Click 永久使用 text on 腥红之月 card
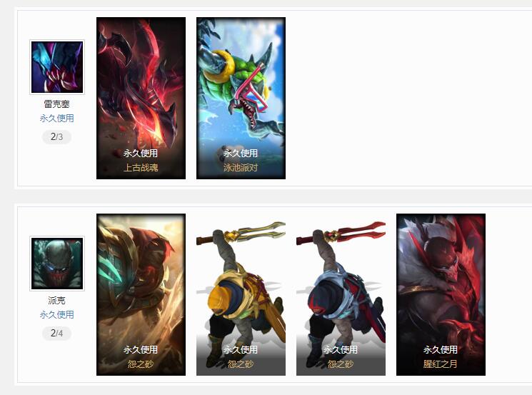 tap(441, 350)
